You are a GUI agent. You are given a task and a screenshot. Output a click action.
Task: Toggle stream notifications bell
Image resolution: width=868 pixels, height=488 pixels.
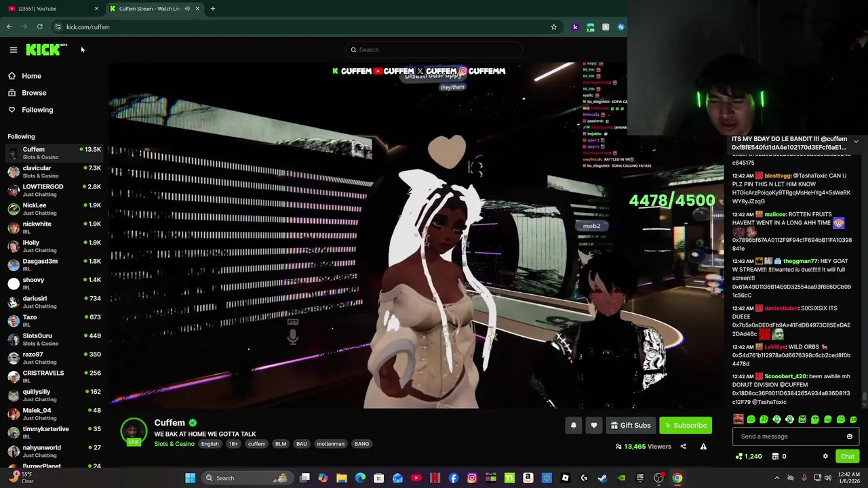pyautogui.click(x=574, y=425)
